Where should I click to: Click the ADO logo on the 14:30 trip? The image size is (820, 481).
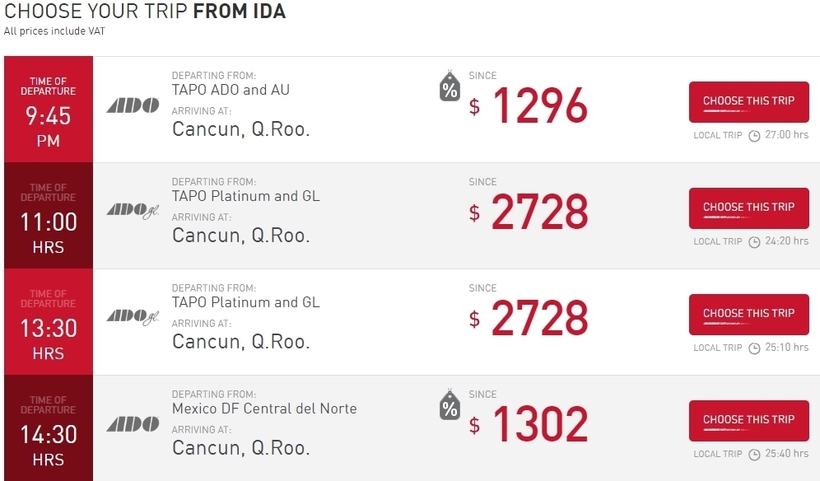pos(133,424)
